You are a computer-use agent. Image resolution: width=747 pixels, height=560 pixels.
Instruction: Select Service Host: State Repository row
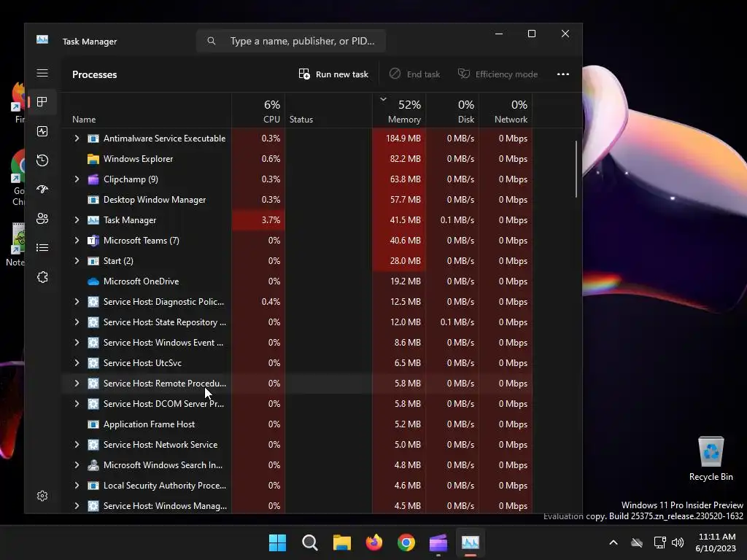pos(298,322)
